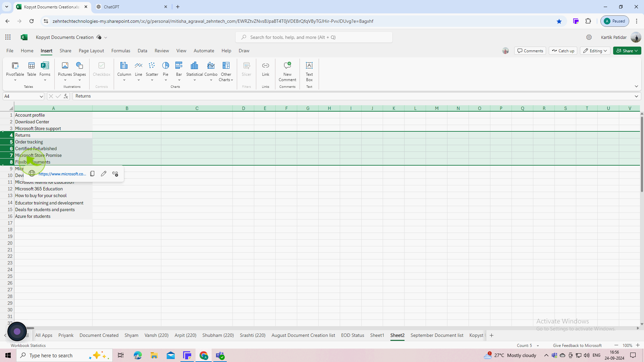This screenshot has width=644, height=362.
Task: Click the insert function fx icon
Action: point(66,96)
